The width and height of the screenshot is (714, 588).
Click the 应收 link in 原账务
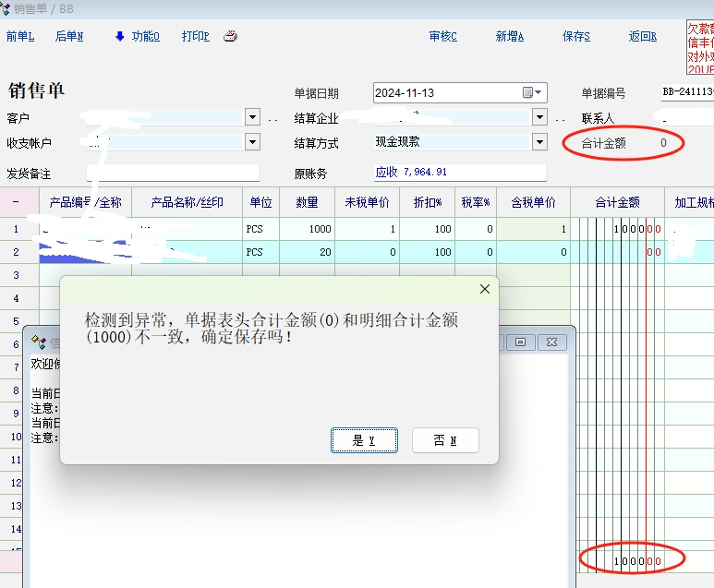point(386,172)
